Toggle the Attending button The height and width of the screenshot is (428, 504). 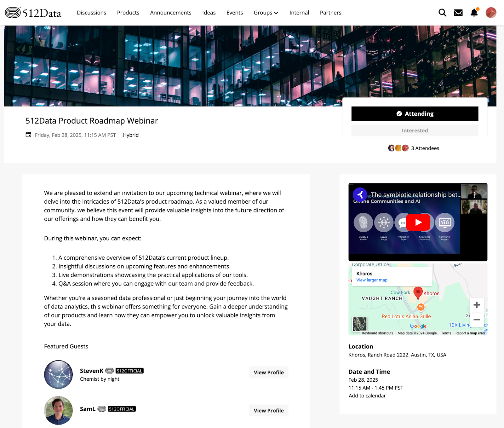(x=415, y=114)
